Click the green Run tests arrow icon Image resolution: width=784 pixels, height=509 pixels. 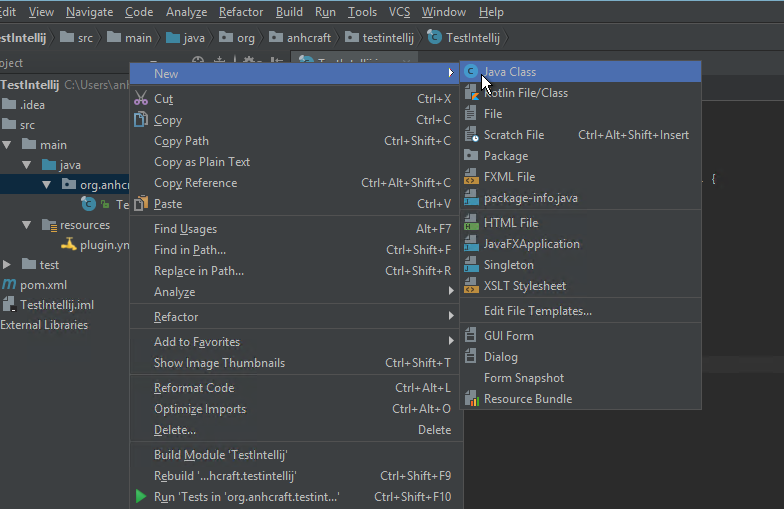140,496
